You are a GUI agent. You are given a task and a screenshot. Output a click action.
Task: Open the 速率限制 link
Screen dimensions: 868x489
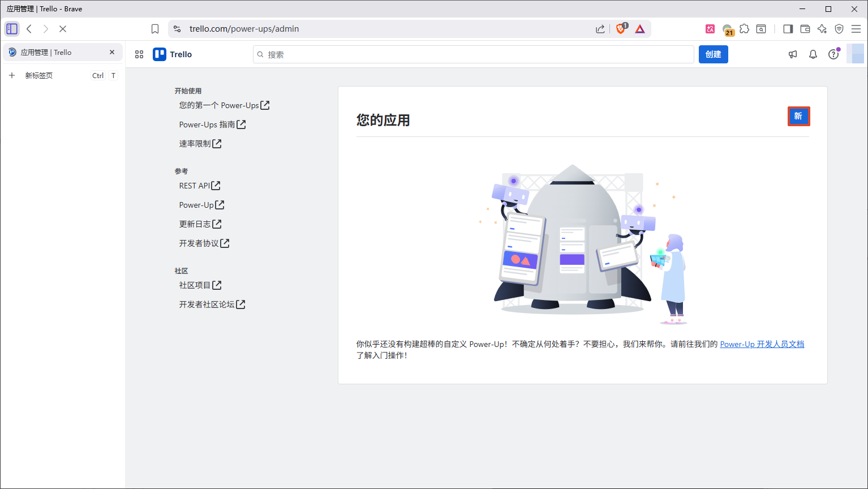click(200, 144)
